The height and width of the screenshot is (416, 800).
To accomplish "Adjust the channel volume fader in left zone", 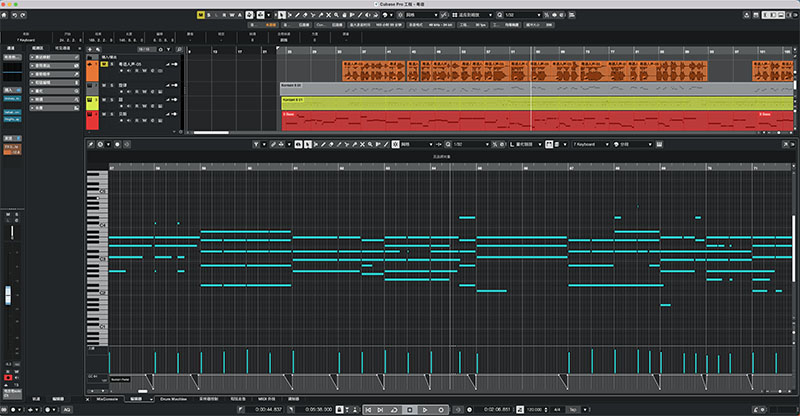I will 8,295.
